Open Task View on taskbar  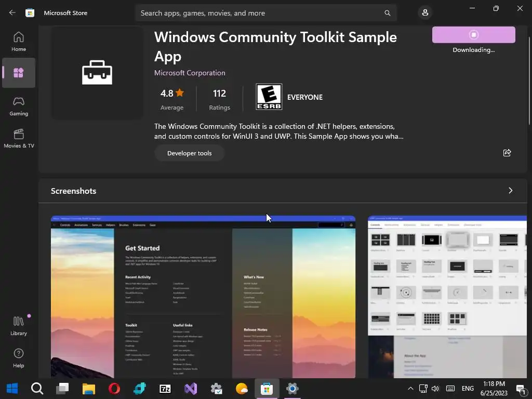click(62, 389)
